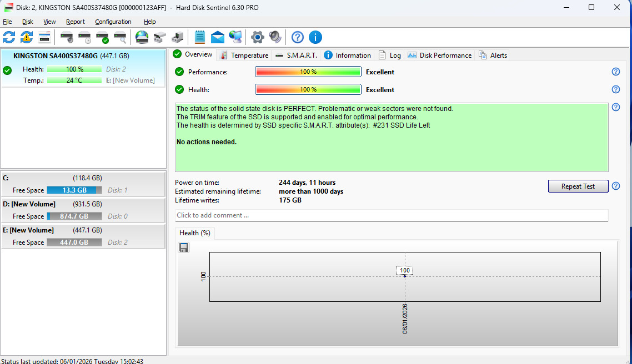Open the Disk menu
The image size is (632, 364).
point(27,22)
